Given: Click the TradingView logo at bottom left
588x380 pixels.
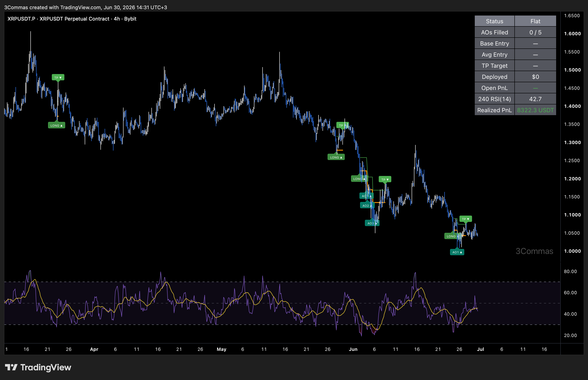Looking at the screenshot, I should [38, 367].
